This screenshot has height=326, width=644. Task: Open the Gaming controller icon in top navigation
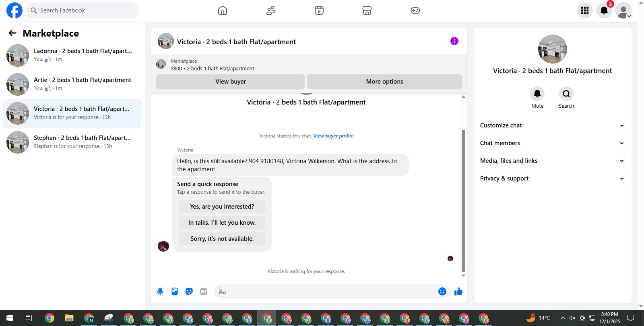(415, 10)
